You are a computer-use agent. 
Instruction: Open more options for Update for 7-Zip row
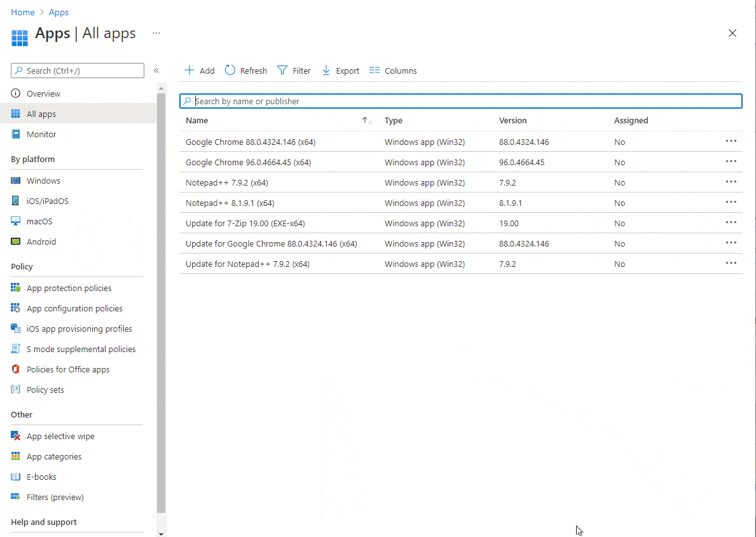[x=731, y=222]
